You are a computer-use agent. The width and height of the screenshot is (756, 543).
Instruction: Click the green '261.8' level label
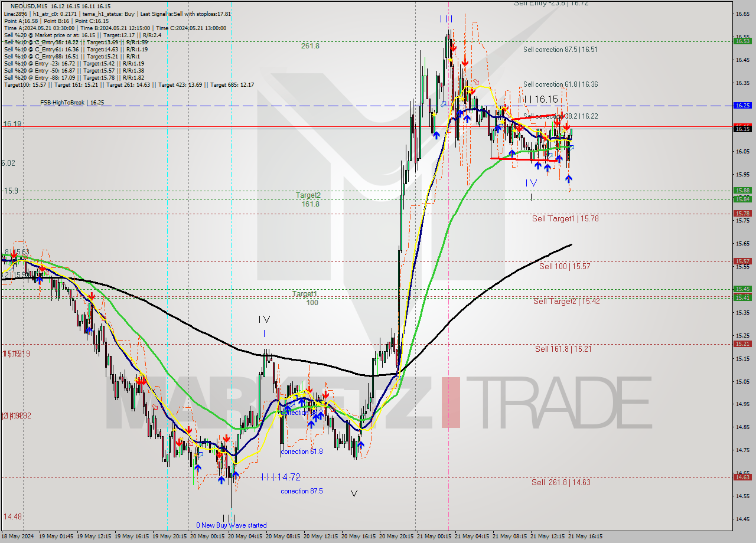tap(309, 45)
